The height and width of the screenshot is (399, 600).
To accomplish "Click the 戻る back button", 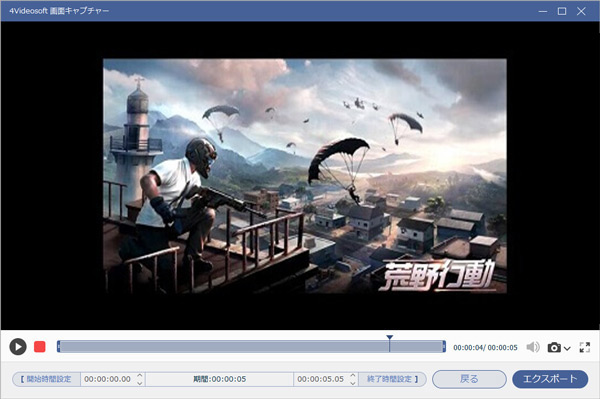I will point(469,379).
